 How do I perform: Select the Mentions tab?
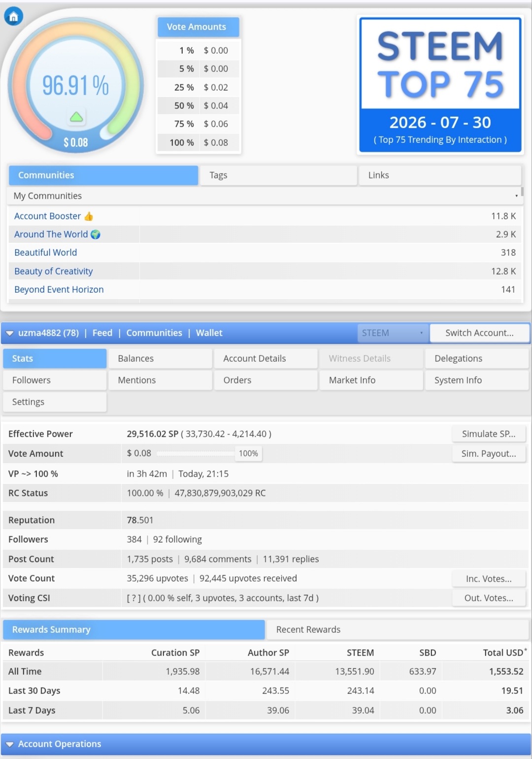click(x=160, y=380)
